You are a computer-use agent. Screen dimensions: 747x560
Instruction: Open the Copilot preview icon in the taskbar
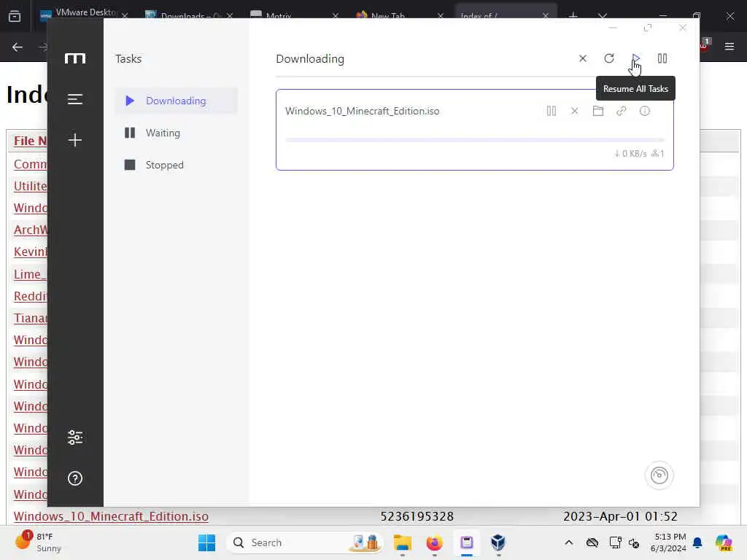tap(724, 542)
